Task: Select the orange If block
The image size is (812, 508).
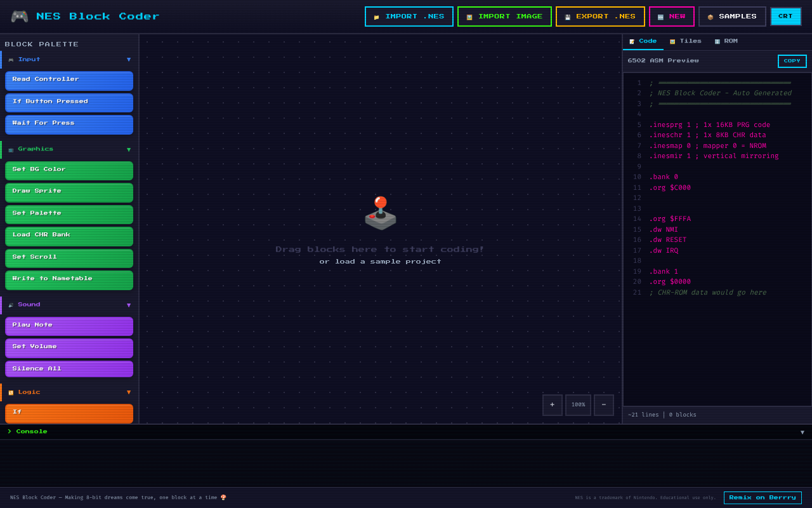Action: pos(69,413)
